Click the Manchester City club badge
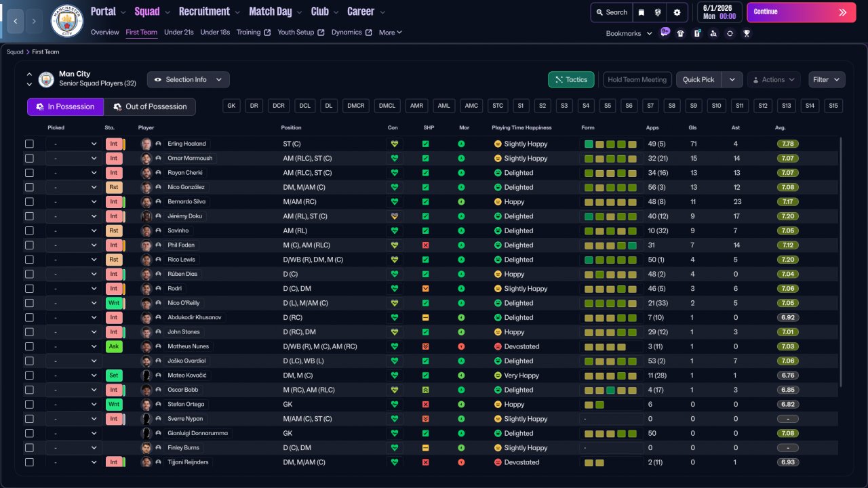The image size is (868, 488). tap(67, 21)
